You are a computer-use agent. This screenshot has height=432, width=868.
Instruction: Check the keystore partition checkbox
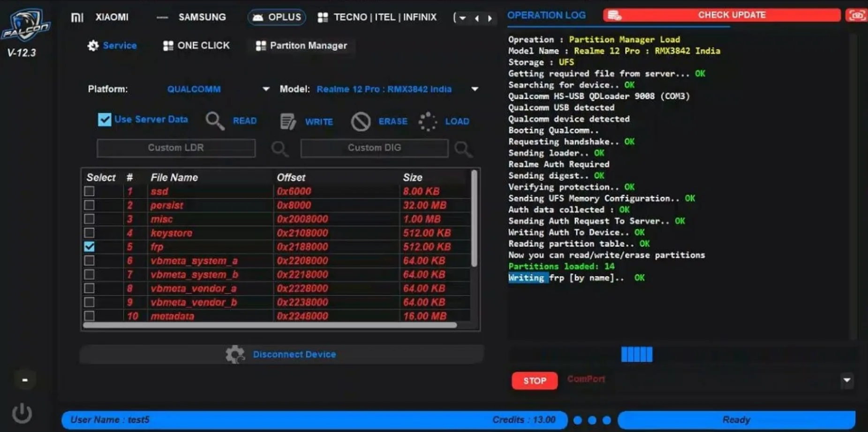click(x=89, y=233)
